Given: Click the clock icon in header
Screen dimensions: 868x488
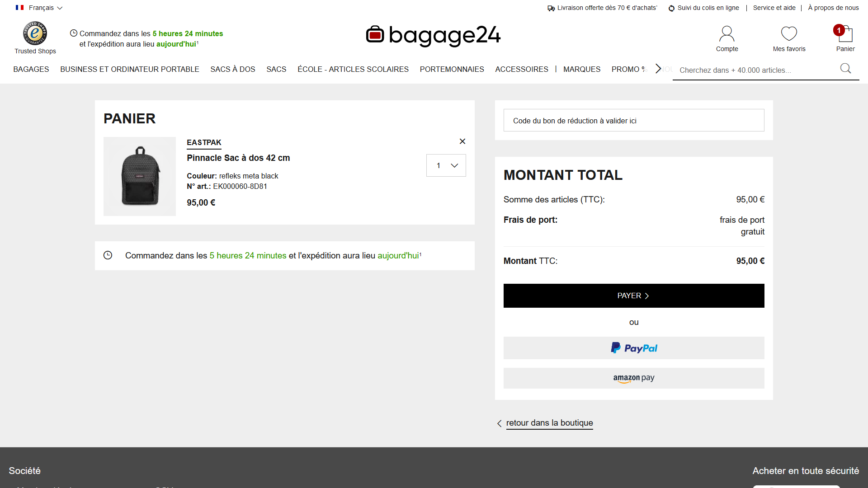Looking at the screenshot, I should click(x=74, y=33).
